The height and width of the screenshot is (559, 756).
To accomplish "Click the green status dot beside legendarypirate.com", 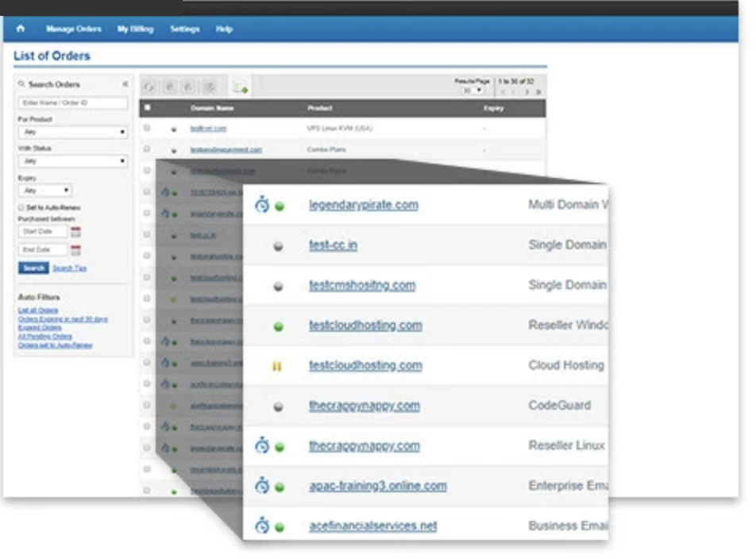I will click(280, 206).
